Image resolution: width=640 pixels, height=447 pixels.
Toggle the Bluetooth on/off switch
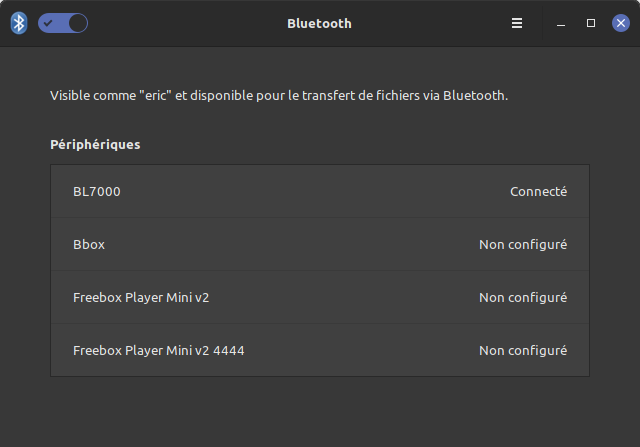[63, 23]
